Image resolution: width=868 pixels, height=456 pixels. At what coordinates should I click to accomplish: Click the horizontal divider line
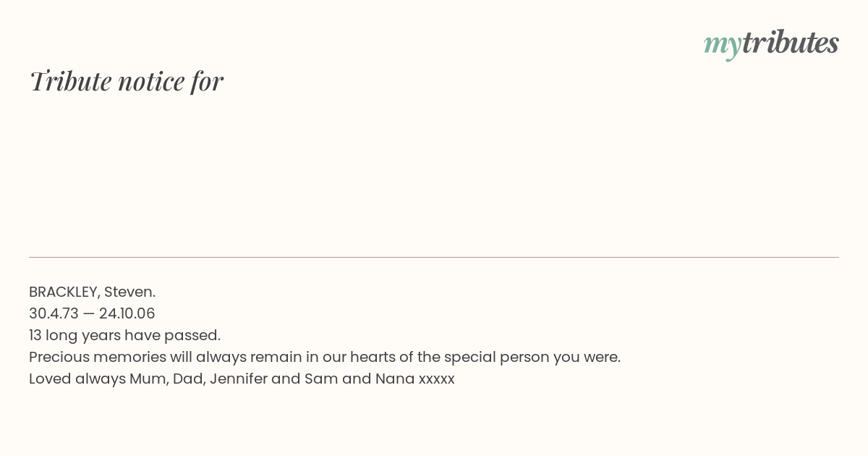tap(434, 257)
